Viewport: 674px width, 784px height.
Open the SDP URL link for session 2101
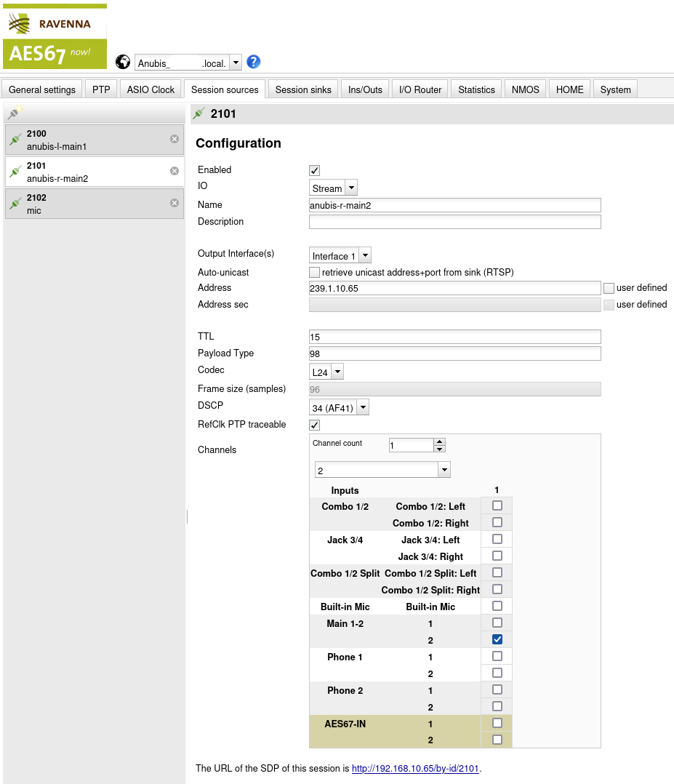coord(415,769)
